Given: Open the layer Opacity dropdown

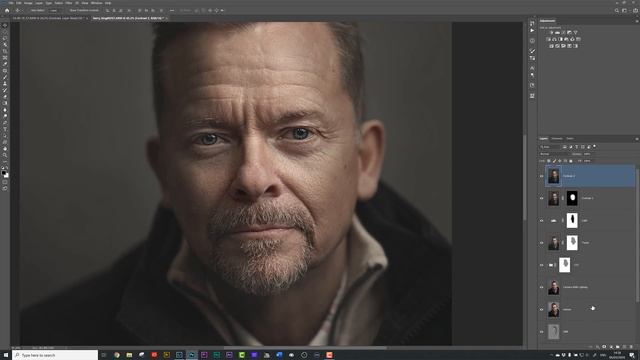Looking at the screenshot, I should [x=588, y=154].
